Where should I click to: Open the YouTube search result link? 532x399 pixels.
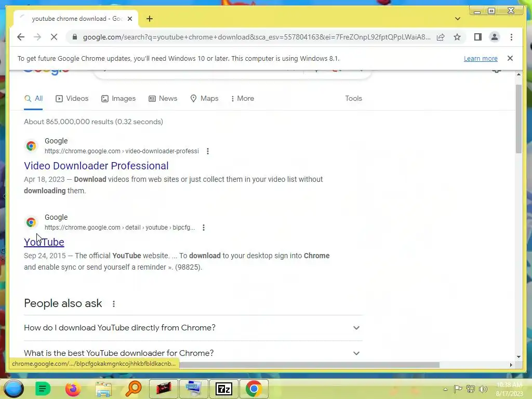44,242
